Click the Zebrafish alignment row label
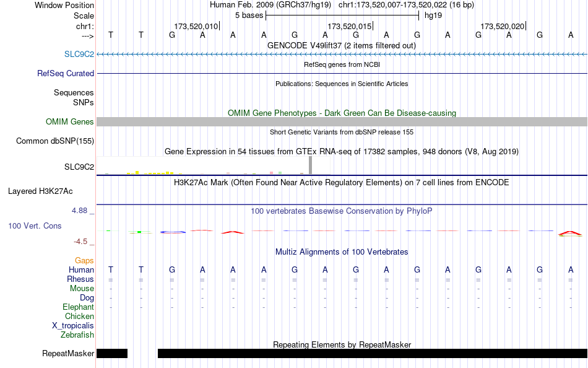 coord(77,335)
